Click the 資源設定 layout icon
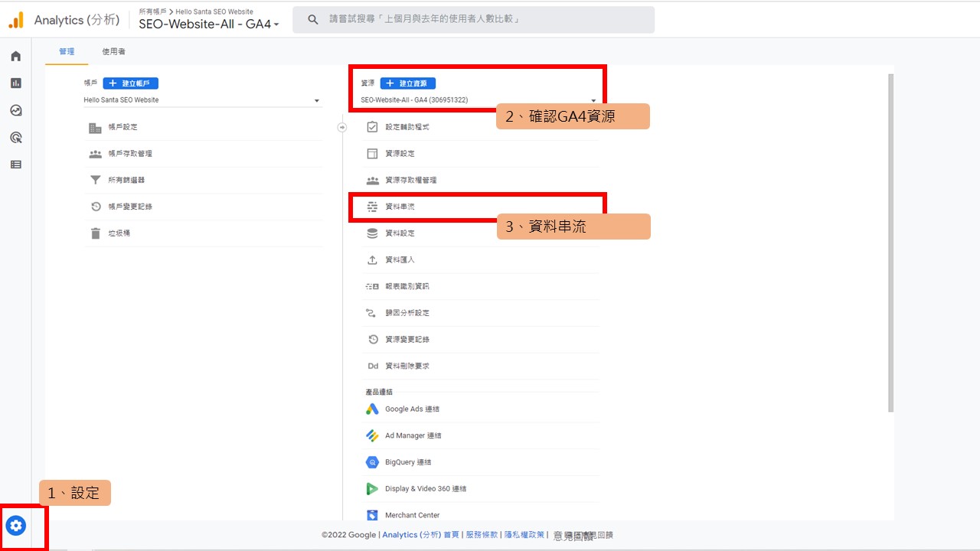This screenshot has height=551, width=980. click(x=372, y=154)
